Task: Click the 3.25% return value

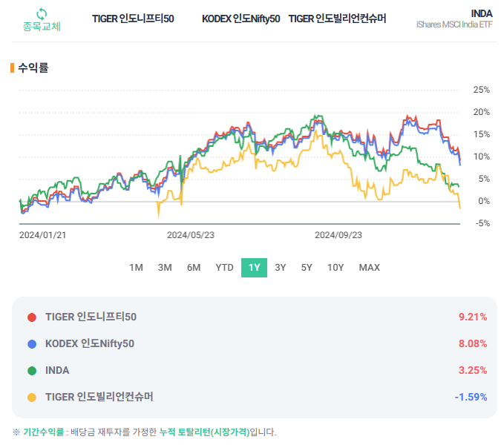Action: pyautogui.click(x=473, y=370)
